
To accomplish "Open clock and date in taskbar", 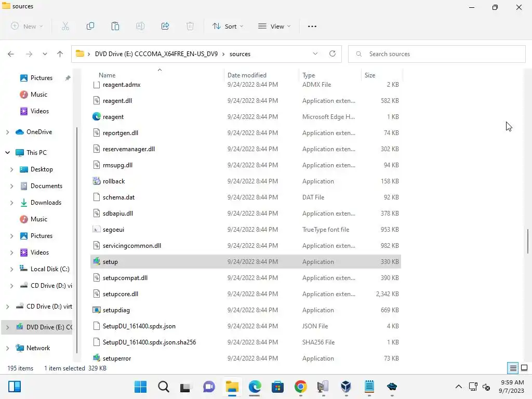I will (512, 387).
